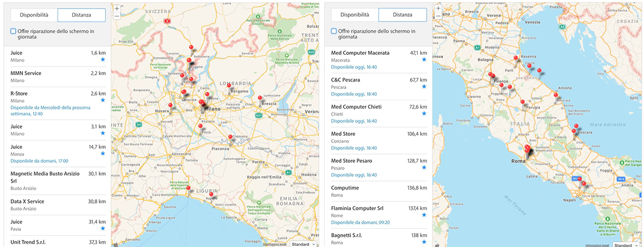The height and width of the screenshot is (247, 644).
Task: Zoom out on the Roma map
Action: [438, 16]
